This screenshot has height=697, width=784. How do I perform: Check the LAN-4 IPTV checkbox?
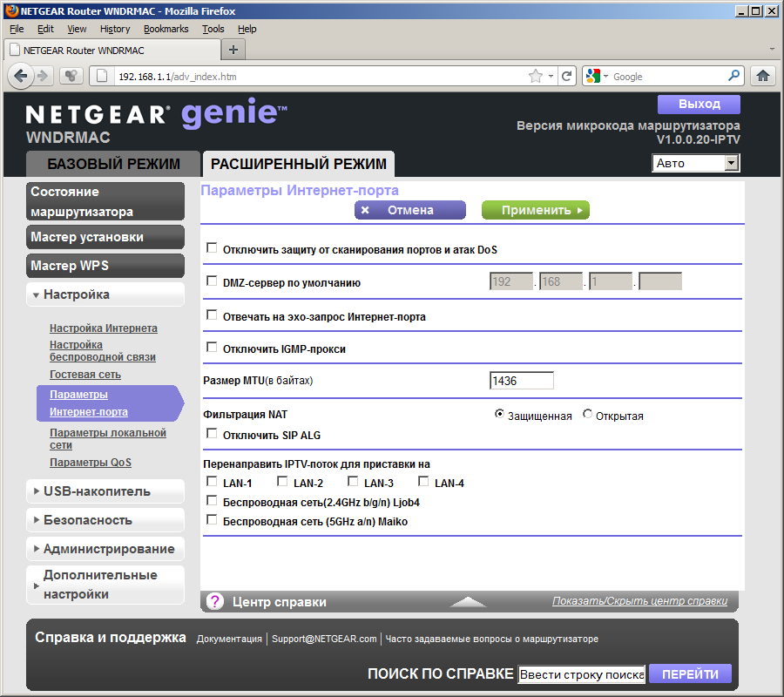pos(423,482)
